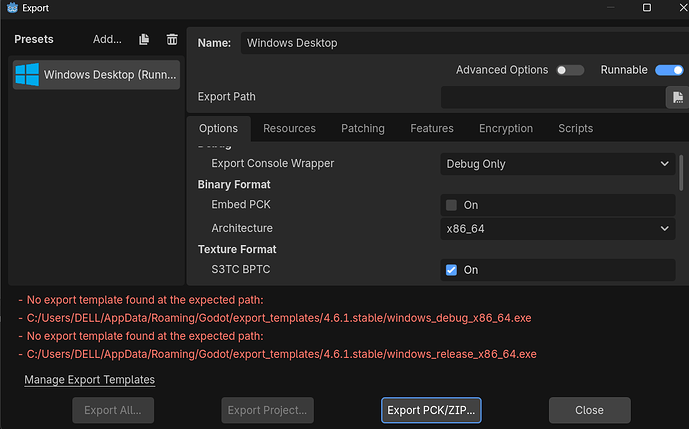Click the S3TC BPTC property label
Screen dimensions: 689x429
(240, 269)
